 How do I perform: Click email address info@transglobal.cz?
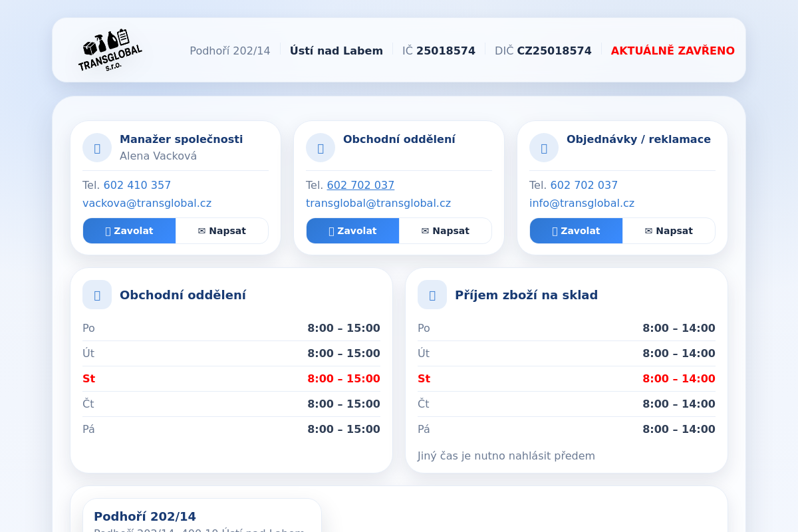point(582,203)
